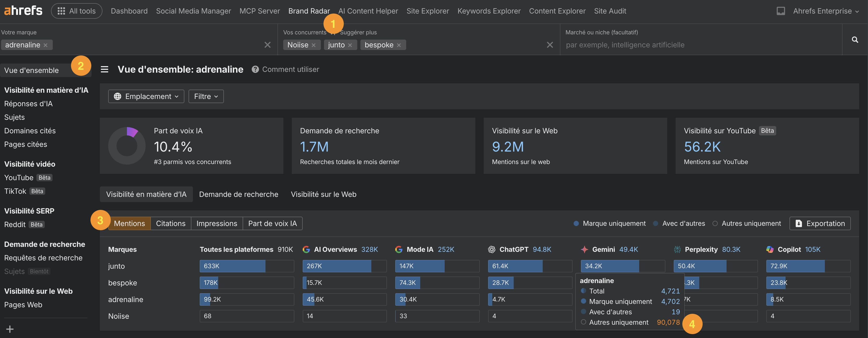Screen dimensions: 868x338
Task: Click the Suggérer plus link
Action: [359, 32]
